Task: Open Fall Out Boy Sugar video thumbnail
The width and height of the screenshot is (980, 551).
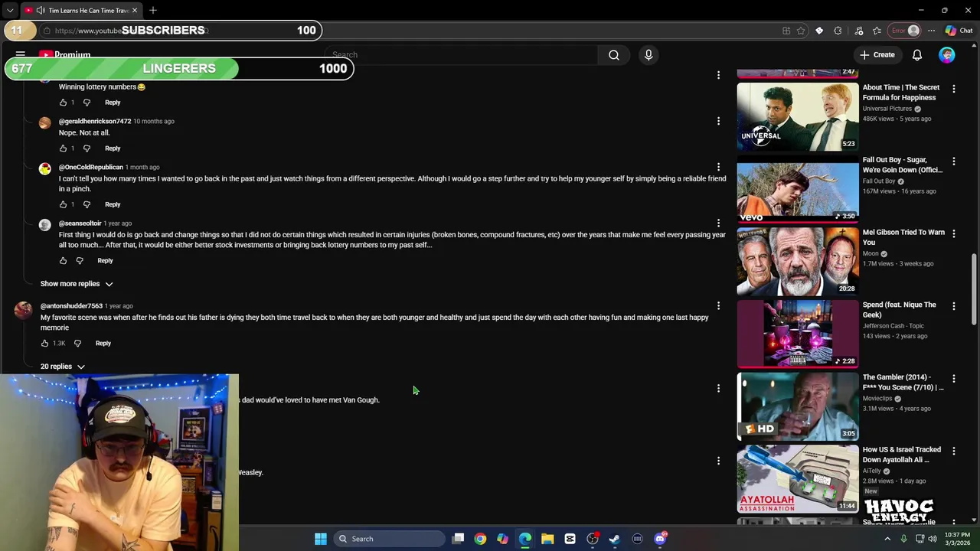Action: pyautogui.click(x=798, y=189)
